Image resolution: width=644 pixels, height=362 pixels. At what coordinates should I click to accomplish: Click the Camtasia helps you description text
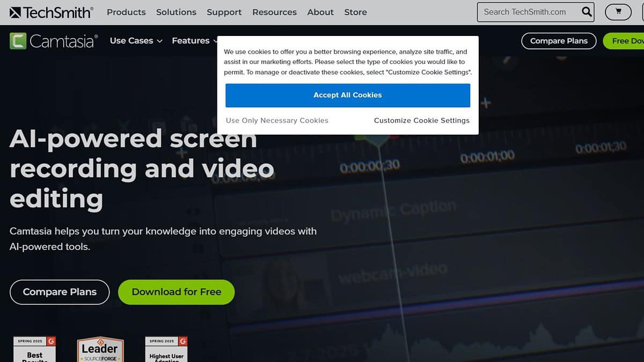click(x=163, y=239)
